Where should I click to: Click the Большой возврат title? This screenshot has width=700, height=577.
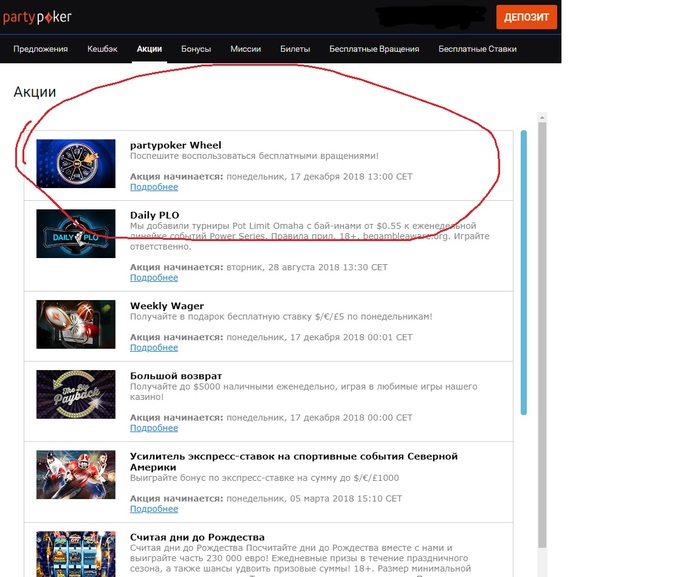[176, 376]
